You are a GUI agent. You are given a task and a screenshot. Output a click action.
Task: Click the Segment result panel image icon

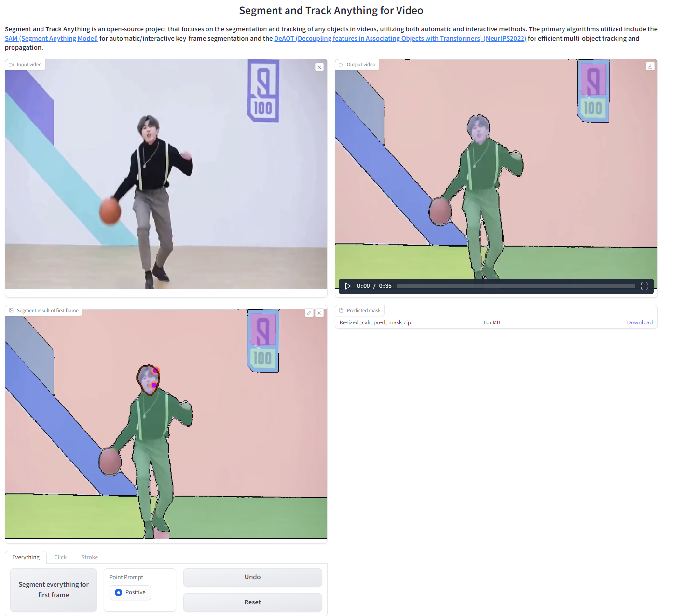pos(11,310)
